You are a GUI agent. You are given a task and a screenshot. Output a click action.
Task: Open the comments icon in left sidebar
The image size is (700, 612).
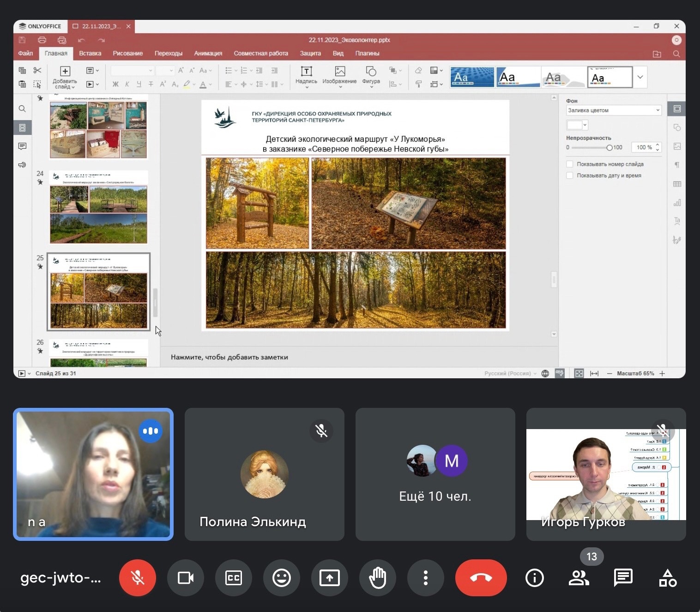click(22, 146)
